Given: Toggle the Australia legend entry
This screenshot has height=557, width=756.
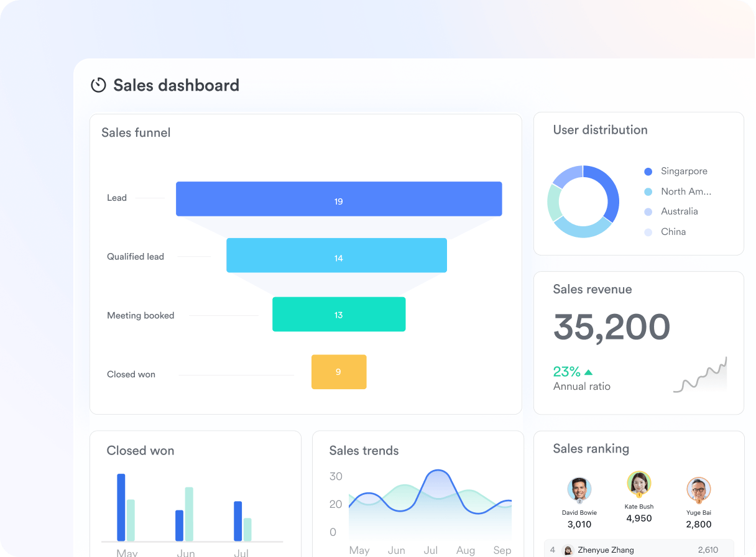Looking at the screenshot, I should point(671,211).
